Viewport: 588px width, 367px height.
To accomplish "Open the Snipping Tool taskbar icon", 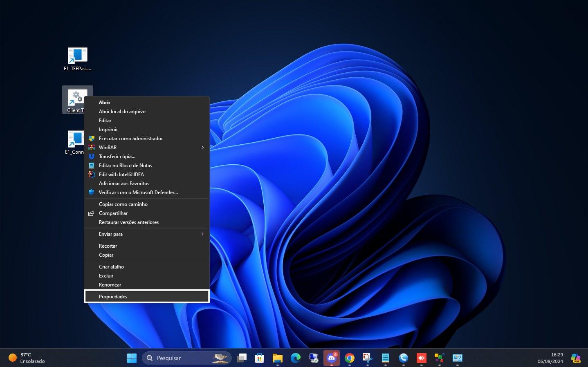I will point(368,358).
